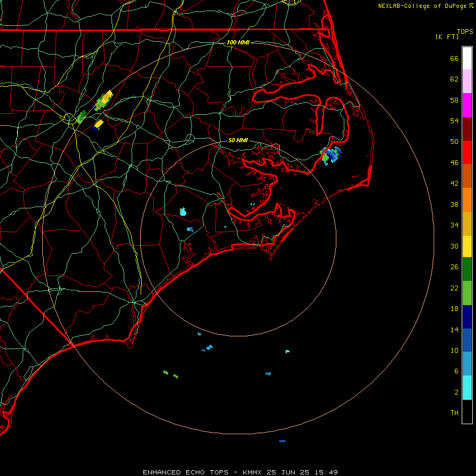The width and height of the screenshot is (476, 476).
Task: Click the '54' legend value
Action: pyautogui.click(x=454, y=121)
